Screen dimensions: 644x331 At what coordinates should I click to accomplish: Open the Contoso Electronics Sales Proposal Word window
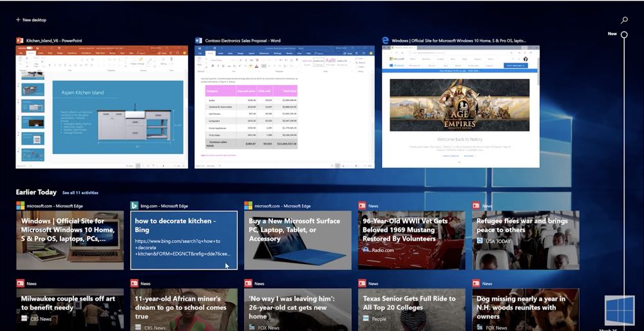[x=285, y=107]
